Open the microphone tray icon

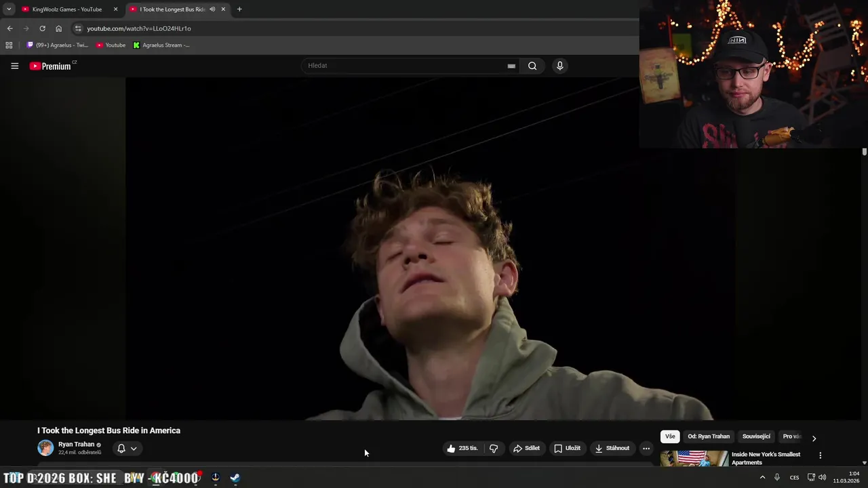777,478
